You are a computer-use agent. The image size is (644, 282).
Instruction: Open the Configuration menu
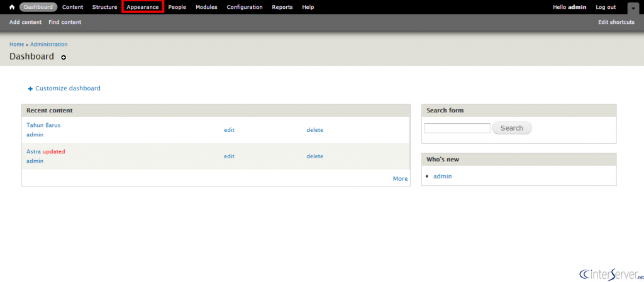pyautogui.click(x=245, y=7)
